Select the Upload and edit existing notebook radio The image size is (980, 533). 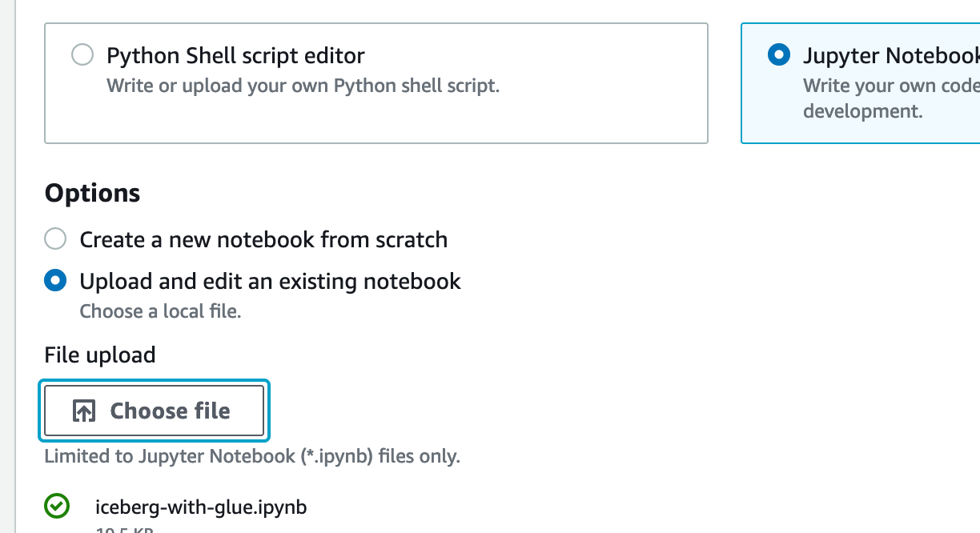point(55,281)
